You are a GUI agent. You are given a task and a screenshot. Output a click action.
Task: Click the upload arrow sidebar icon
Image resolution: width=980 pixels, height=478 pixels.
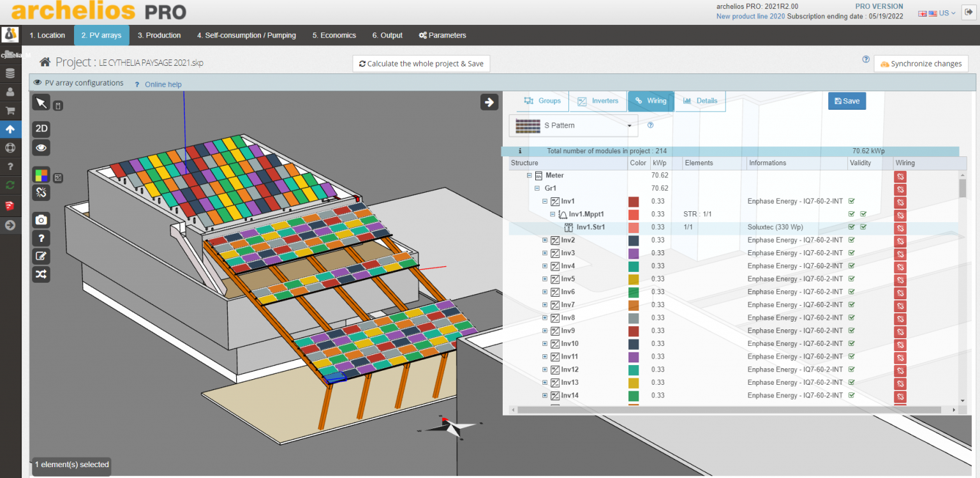(10, 129)
